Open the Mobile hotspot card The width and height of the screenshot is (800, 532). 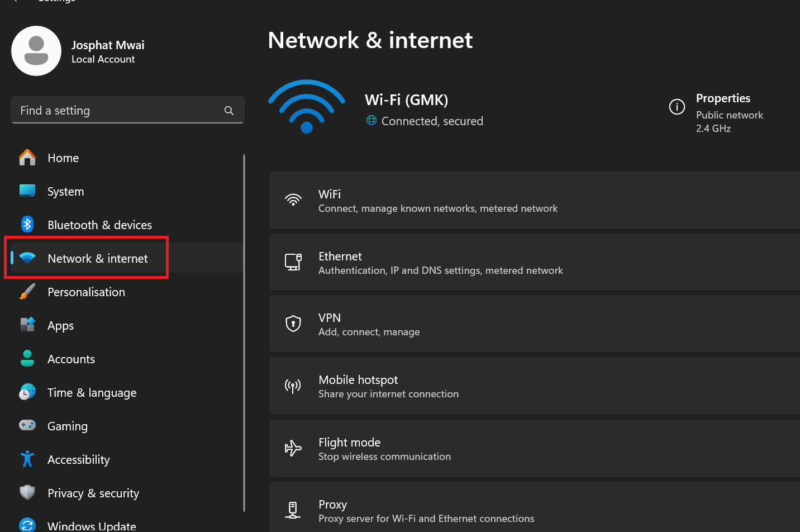(x=535, y=386)
